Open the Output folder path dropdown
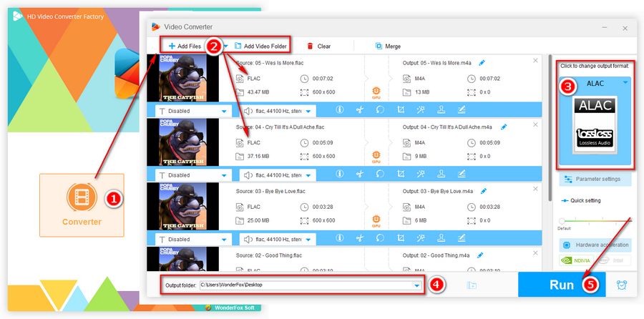644x319 pixels. (x=417, y=285)
